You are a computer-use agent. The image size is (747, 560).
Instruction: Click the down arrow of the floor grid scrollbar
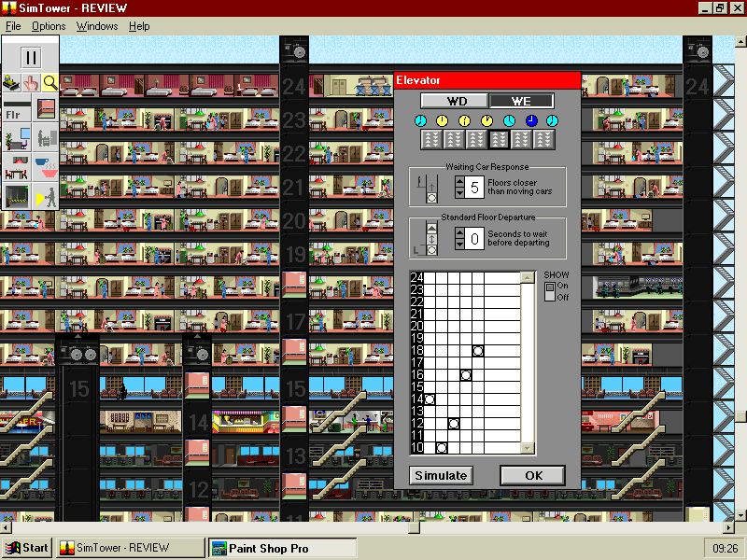click(x=528, y=448)
